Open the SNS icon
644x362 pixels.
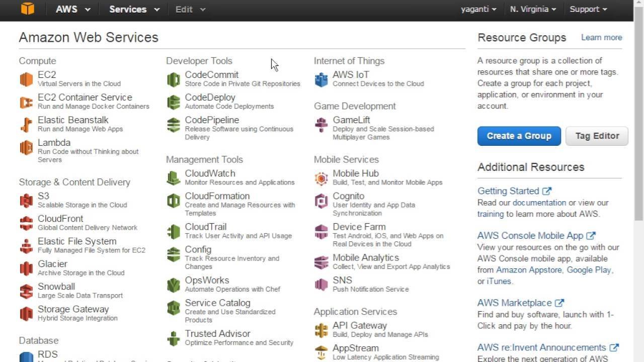(321, 285)
